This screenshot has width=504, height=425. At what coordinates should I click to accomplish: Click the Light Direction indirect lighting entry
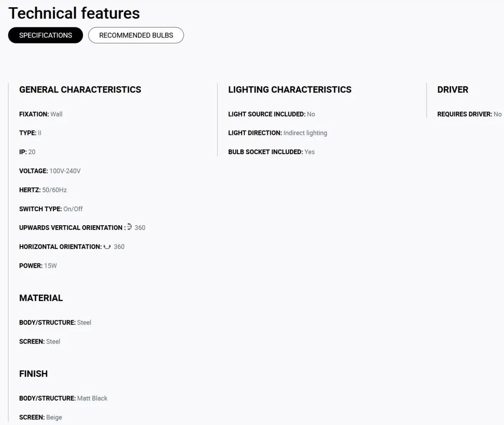coord(278,133)
